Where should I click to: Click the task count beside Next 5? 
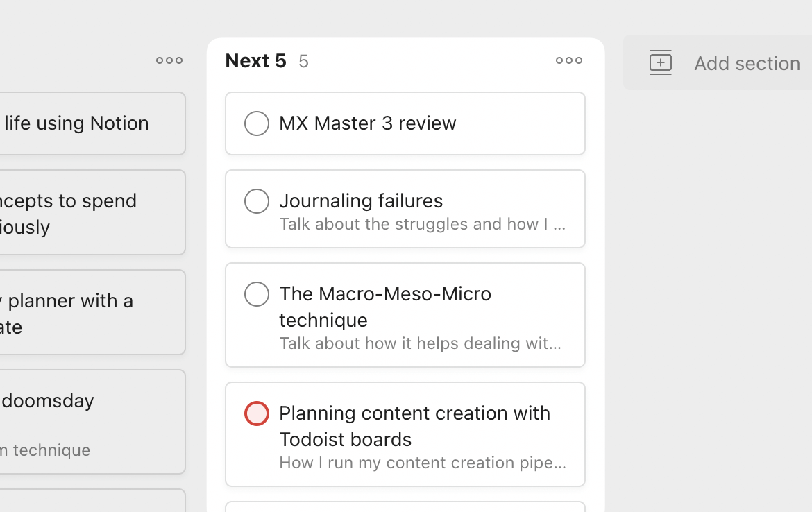pyautogui.click(x=303, y=62)
